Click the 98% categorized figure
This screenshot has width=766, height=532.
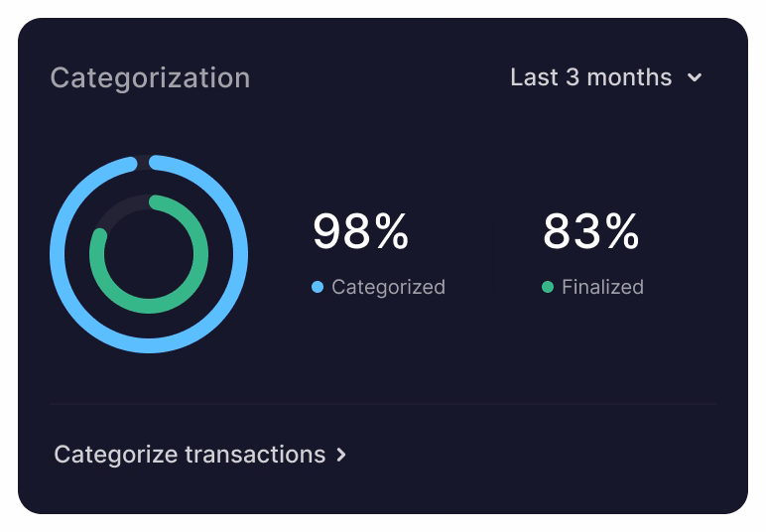[x=360, y=232]
